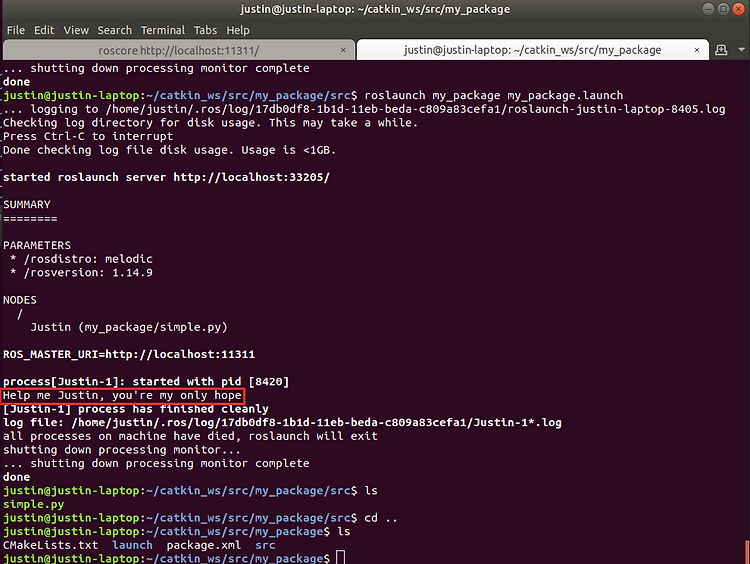Close the terminal window

point(739,9)
